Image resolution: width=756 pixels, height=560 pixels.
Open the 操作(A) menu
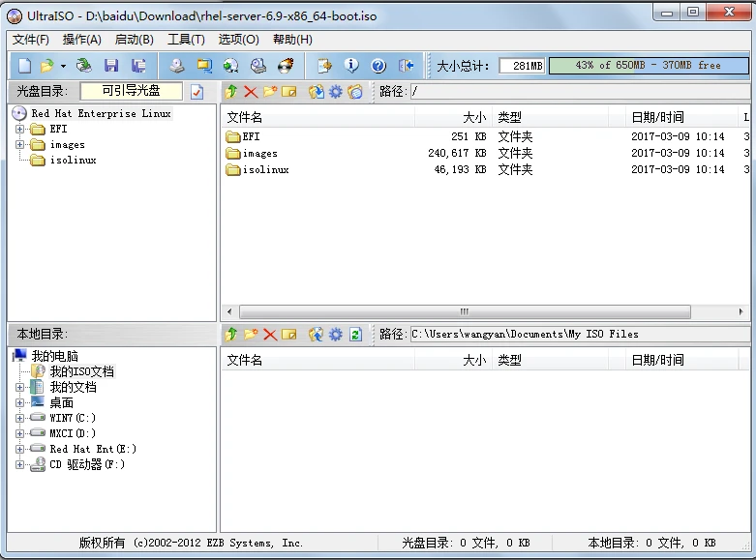tap(82, 40)
